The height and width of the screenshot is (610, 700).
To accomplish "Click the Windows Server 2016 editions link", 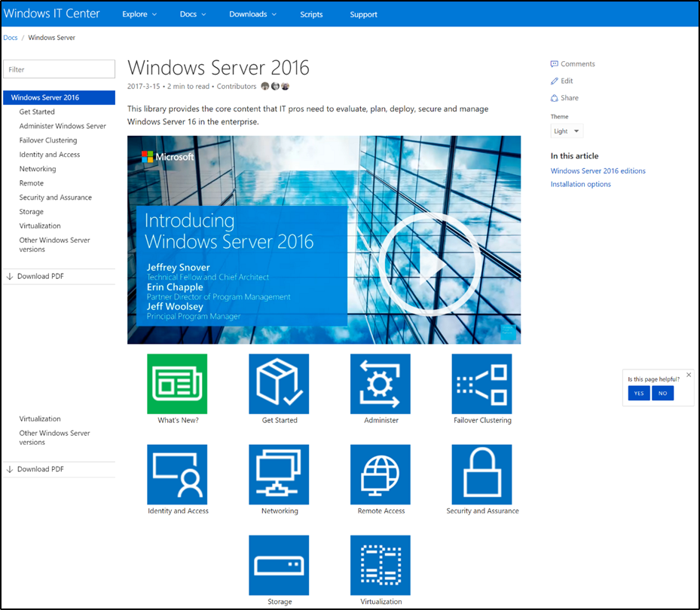I will point(598,170).
